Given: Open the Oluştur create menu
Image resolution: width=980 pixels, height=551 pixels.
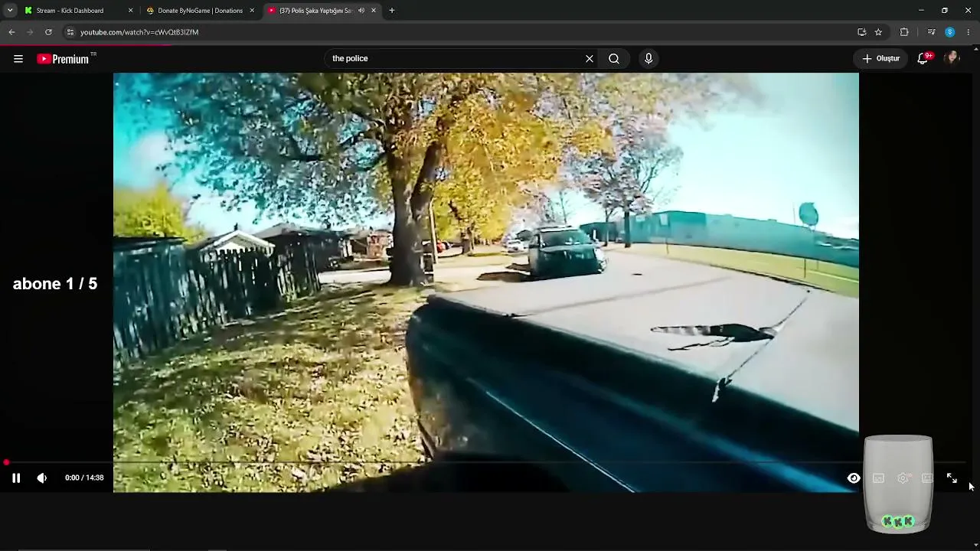Looking at the screenshot, I should click(881, 59).
